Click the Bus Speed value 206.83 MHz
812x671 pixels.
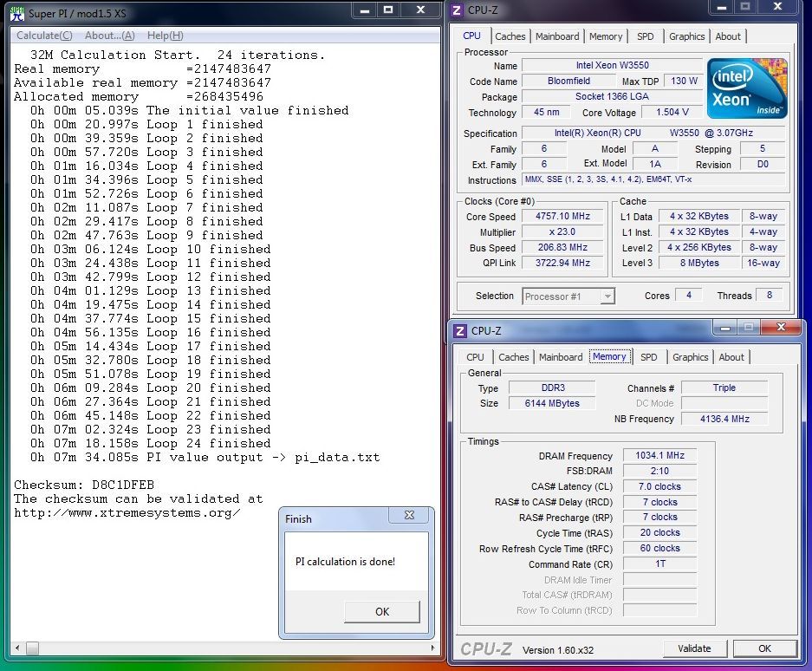pyautogui.click(x=562, y=247)
